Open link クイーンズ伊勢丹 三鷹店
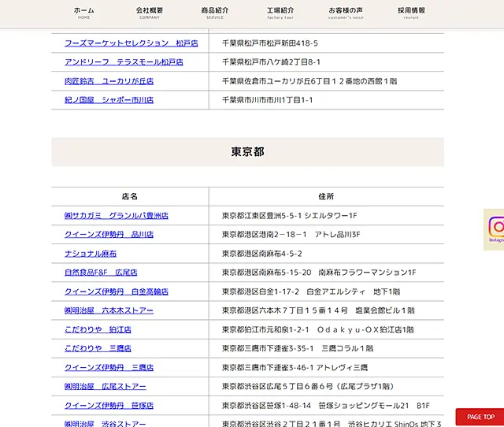This screenshot has width=504, height=427. [x=109, y=367]
